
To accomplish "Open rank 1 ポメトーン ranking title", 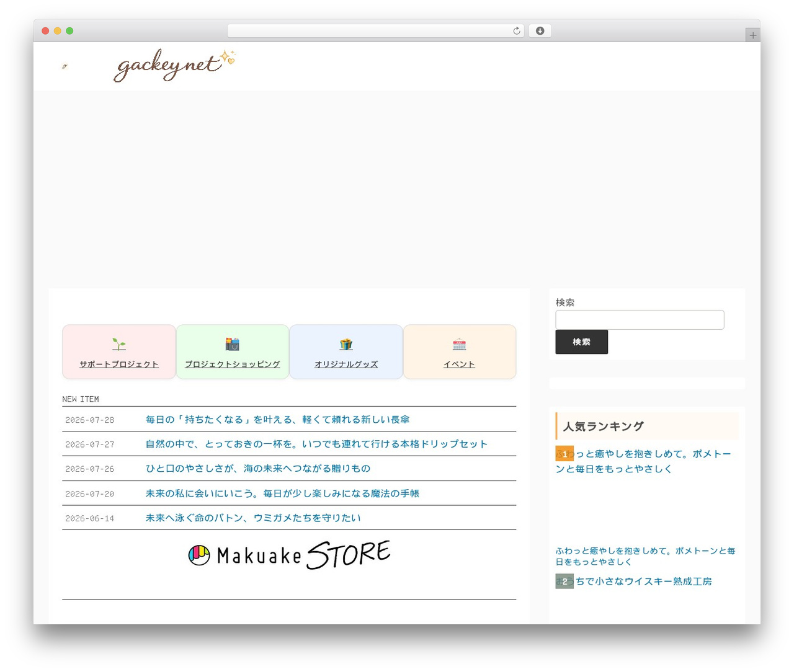I will pos(643,461).
